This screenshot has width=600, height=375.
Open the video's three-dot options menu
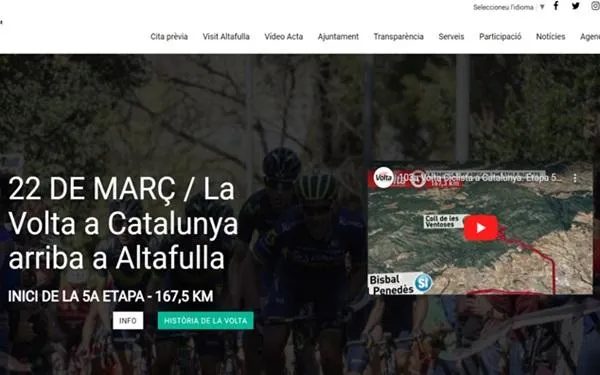[x=575, y=178]
